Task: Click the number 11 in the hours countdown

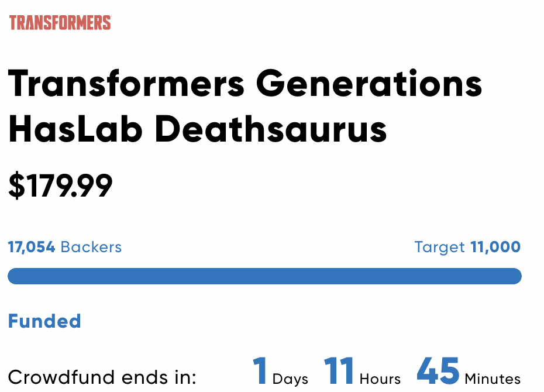Action: click(x=339, y=372)
